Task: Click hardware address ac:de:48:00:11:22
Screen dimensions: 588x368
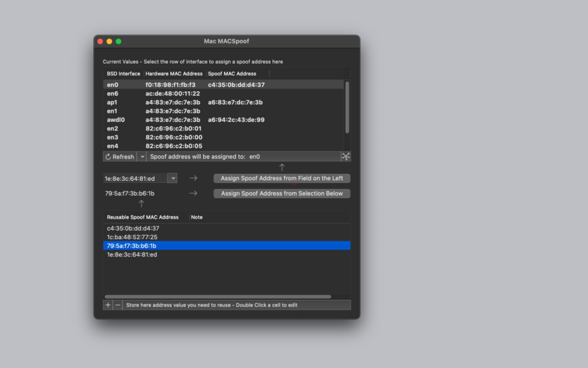Action: (172, 93)
